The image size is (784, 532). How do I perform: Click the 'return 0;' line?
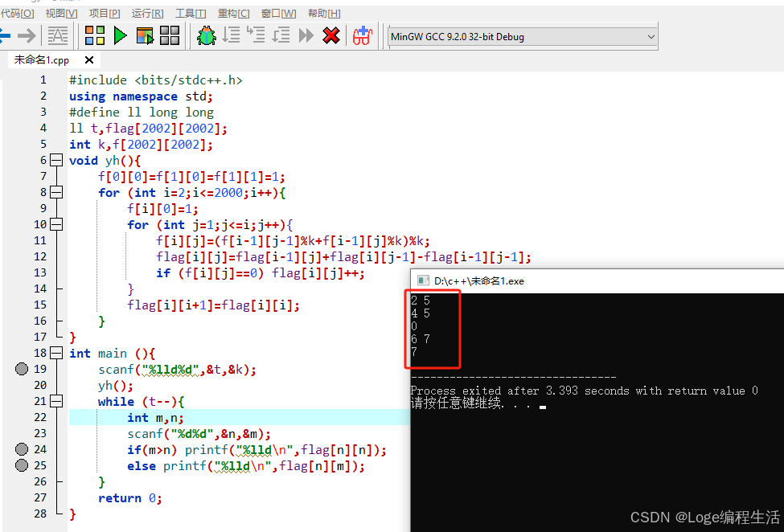click(x=130, y=498)
